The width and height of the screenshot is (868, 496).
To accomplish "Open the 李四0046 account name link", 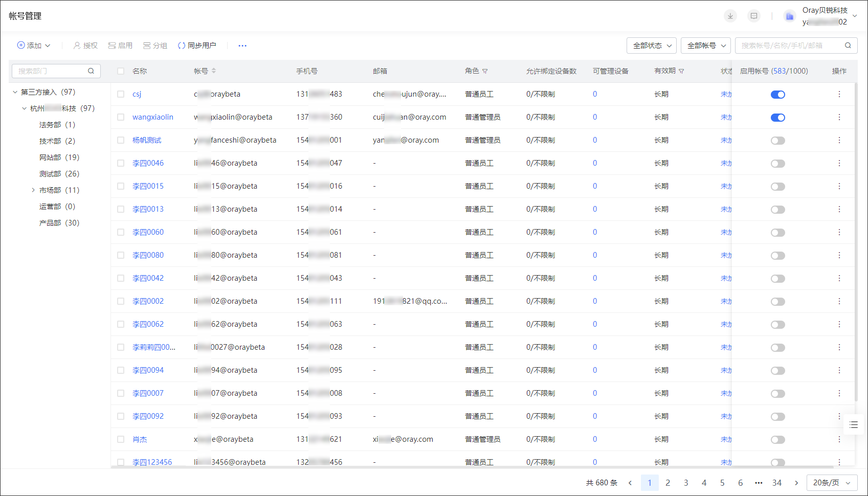I will pyautogui.click(x=148, y=163).
